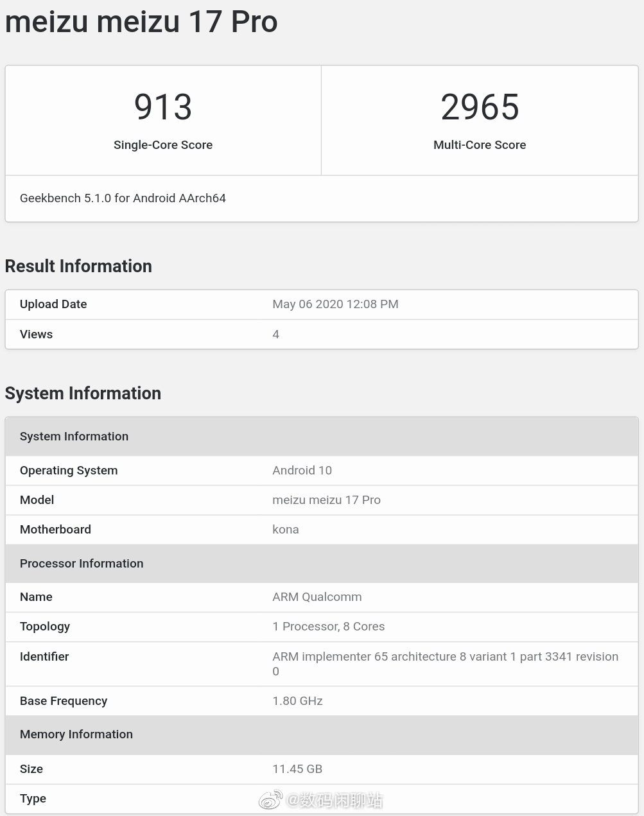Click the topology value 1 Processor, 8 Cores
Viewport: 644px width, 816px height.
[328, 627]
